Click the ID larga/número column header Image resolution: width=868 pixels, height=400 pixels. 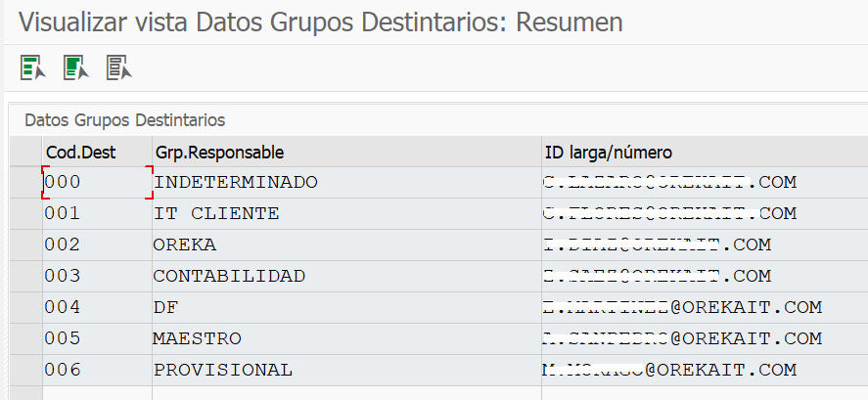(x=705, y=153)
